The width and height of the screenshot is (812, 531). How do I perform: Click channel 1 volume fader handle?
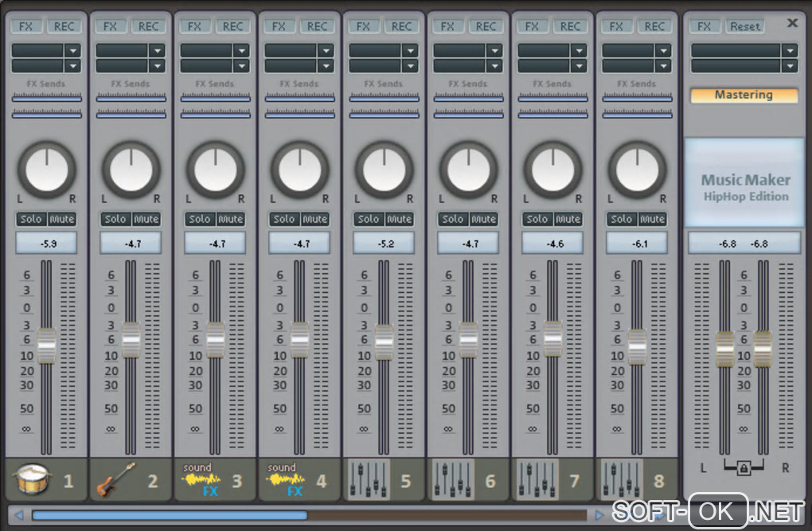(47, 346)
